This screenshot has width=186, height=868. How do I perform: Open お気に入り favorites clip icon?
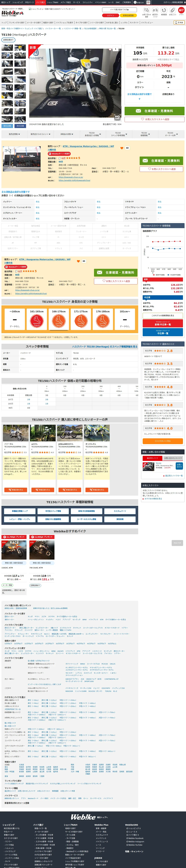173,10
